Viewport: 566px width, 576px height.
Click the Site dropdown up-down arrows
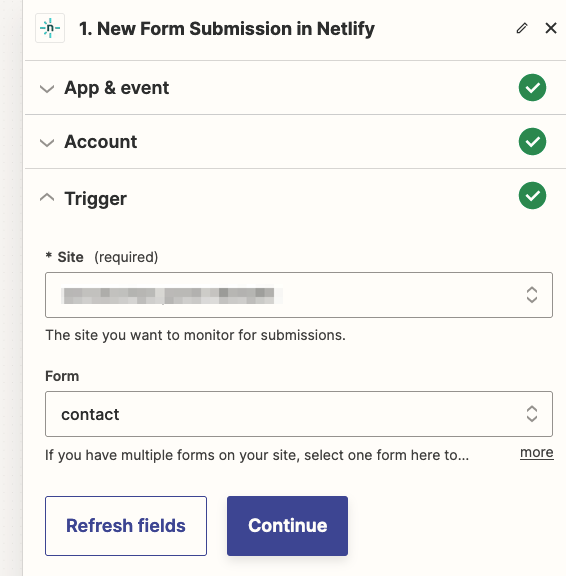click(532, 295)
